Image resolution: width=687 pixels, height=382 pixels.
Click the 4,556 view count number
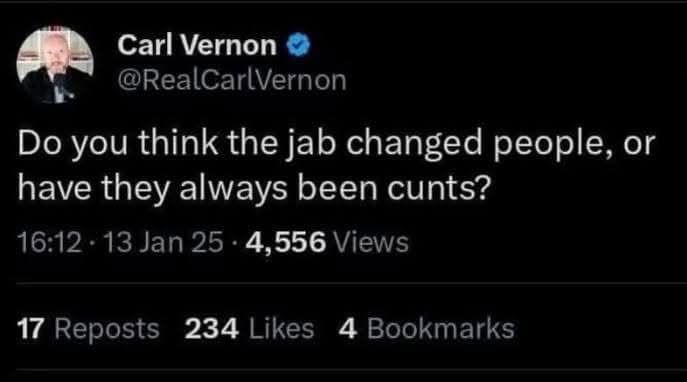(x=286, y=243)
